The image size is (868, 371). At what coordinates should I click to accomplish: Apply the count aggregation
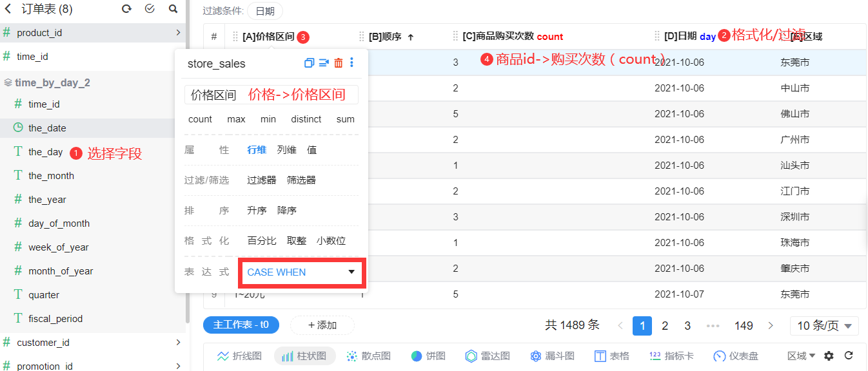(200, 119)
